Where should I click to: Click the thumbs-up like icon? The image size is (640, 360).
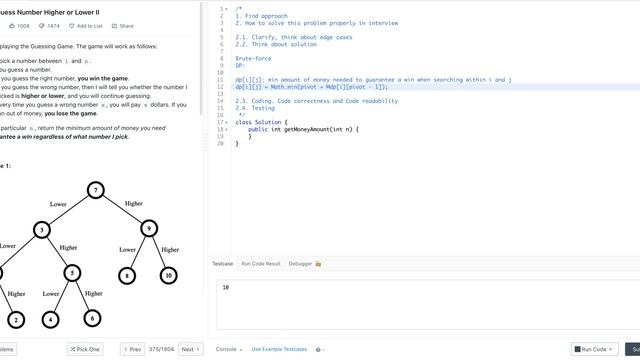[12, 26]
